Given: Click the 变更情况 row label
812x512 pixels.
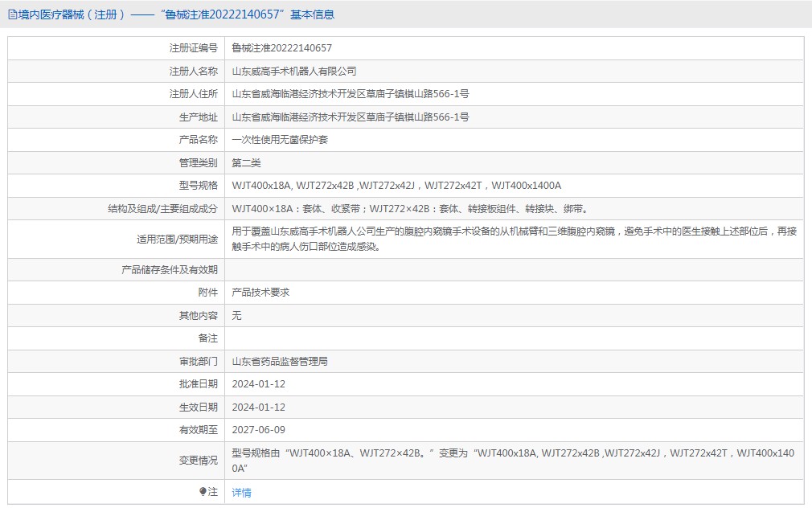Looking at the screenshot, I should coord(199,461).
